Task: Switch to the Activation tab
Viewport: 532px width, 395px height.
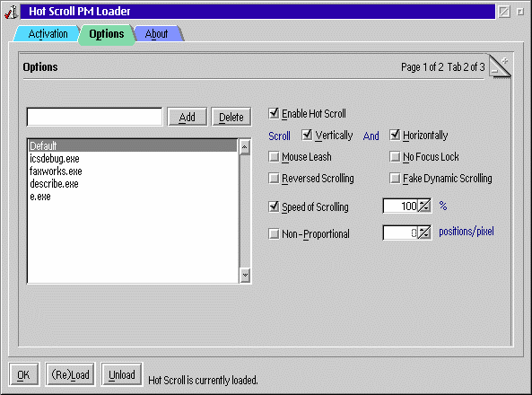Action: pos(48,33)
